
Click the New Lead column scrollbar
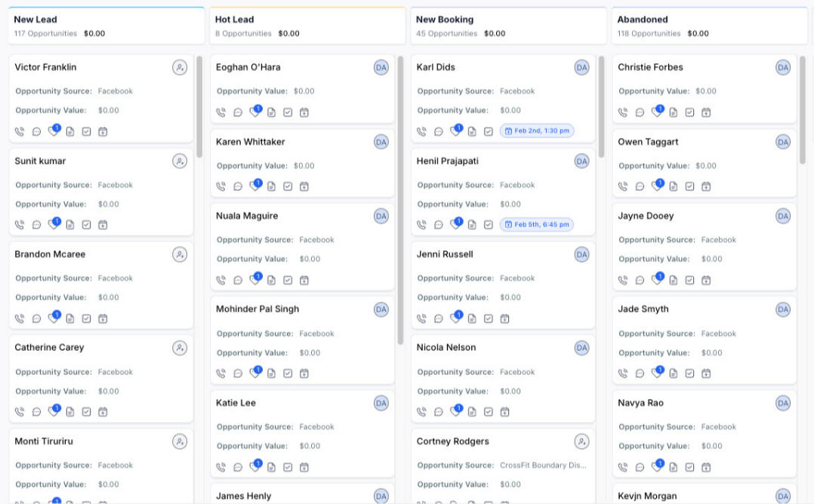point(199,106)
